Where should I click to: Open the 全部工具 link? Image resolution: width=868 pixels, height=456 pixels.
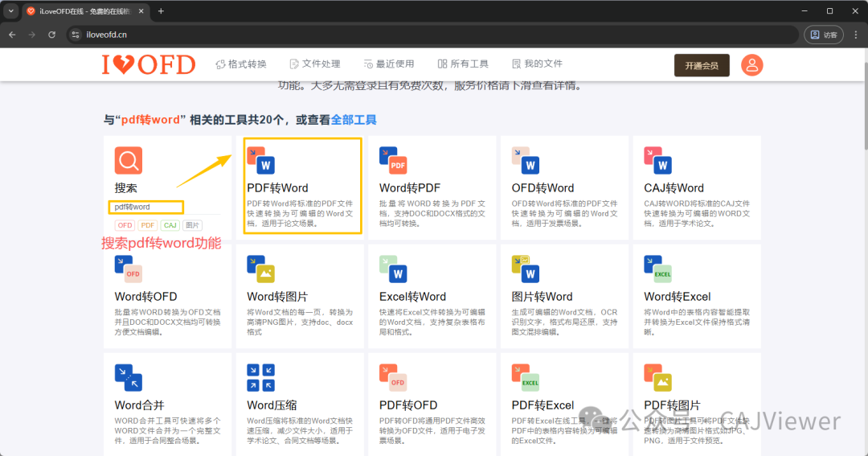[354, 120]
